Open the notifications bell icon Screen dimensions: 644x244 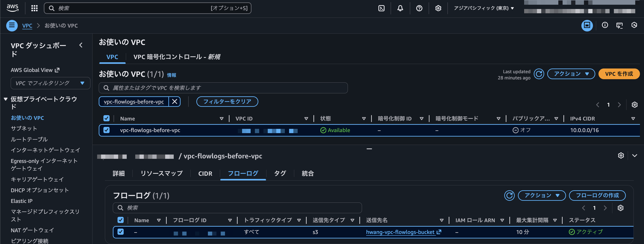coord(400,8)
